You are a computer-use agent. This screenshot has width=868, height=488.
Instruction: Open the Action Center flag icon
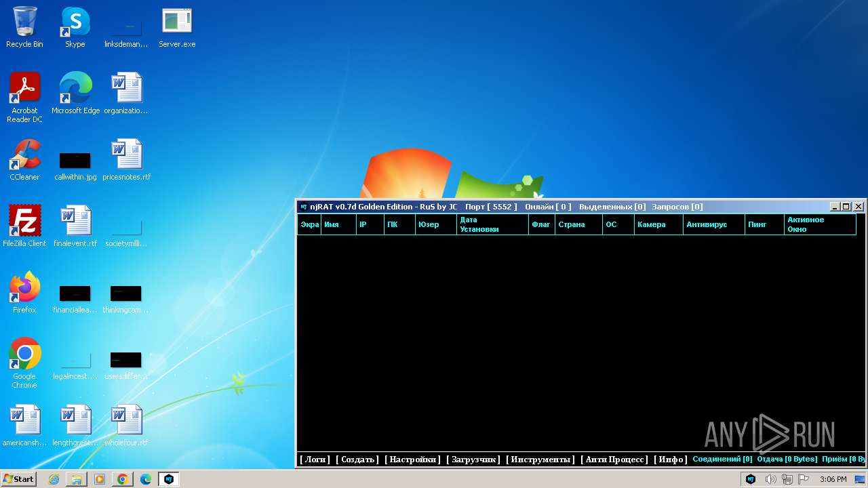[804, 479]
